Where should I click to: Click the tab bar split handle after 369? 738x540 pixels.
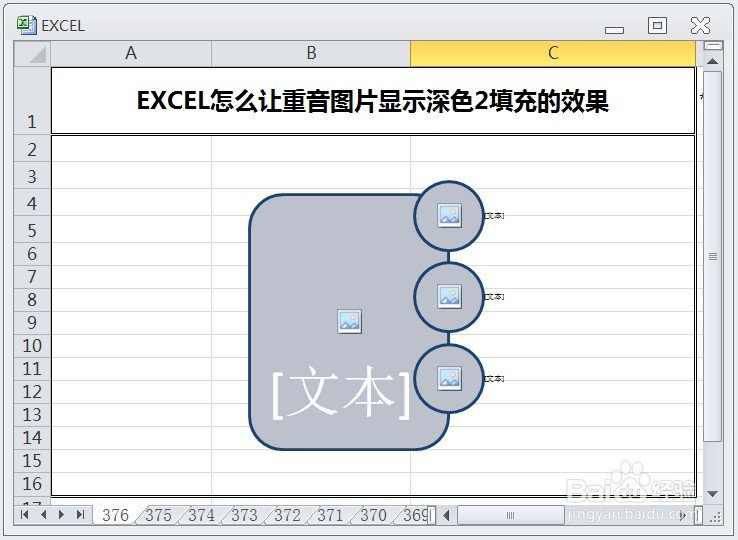(x=432, y=515)
